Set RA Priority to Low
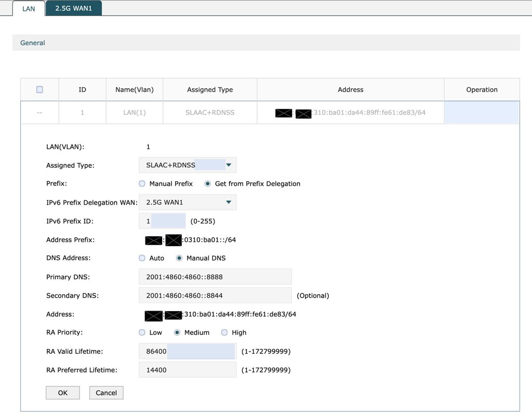 (142, 332)
